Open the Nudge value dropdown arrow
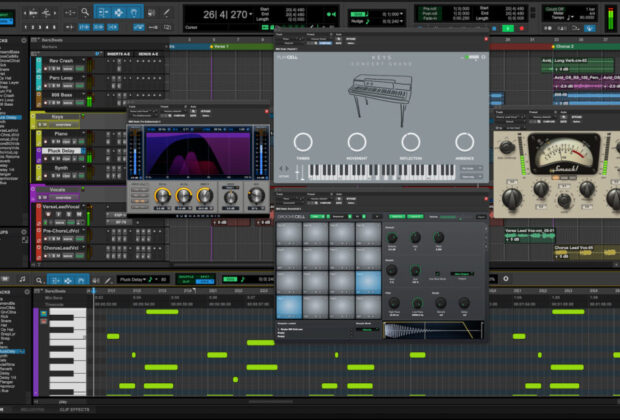620x420 pixels. pos(402,21)
